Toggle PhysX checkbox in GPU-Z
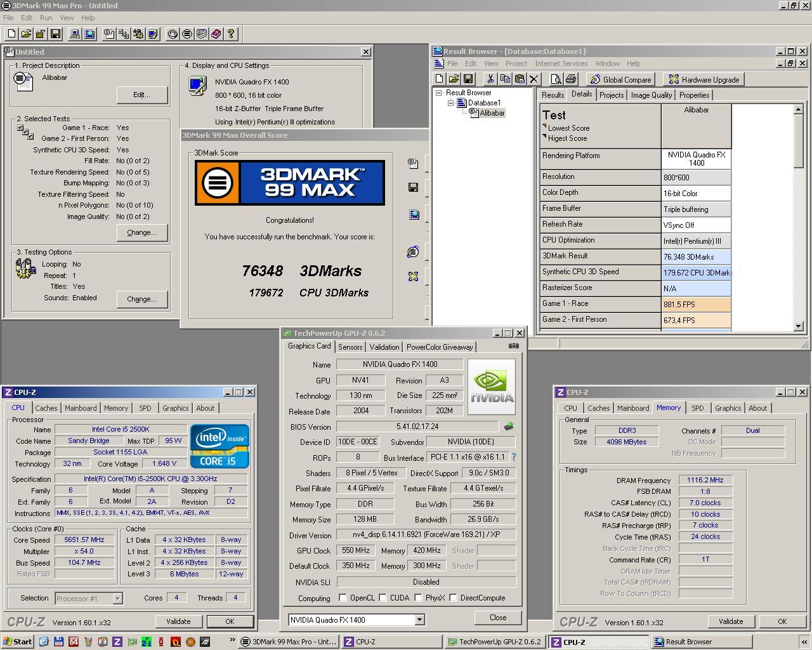This screenshot has width=812, height=650. point(418,598)
